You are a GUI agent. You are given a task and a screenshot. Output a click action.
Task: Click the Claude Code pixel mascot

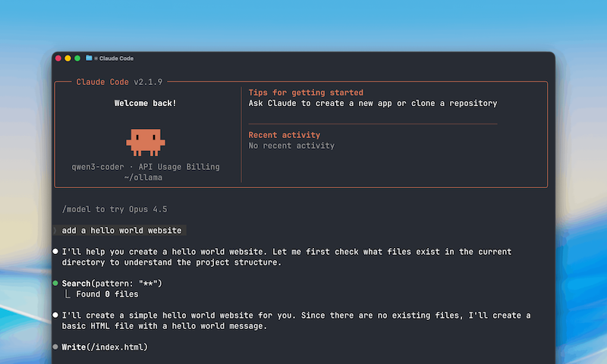pos(146,140)
